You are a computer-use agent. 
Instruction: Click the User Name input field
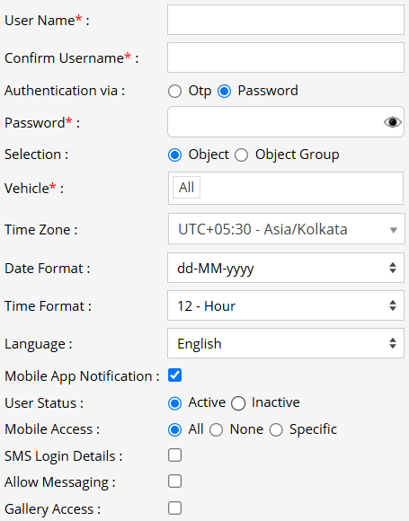286,20
